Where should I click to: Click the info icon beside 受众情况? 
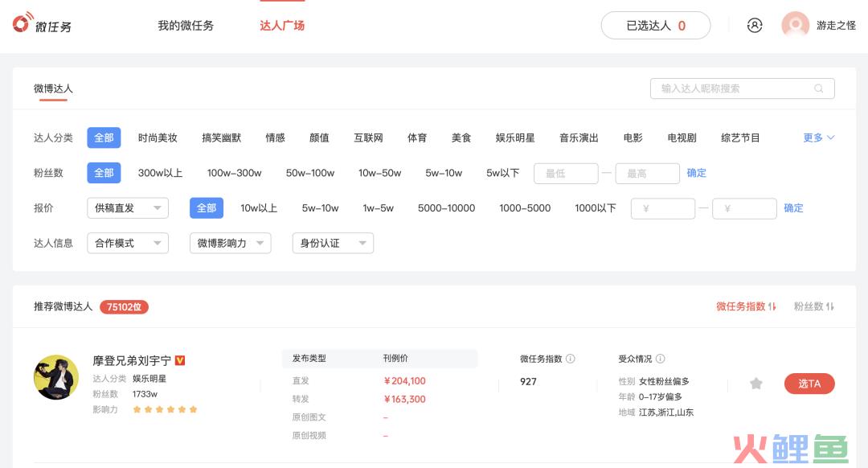click(x=661, y=359)
